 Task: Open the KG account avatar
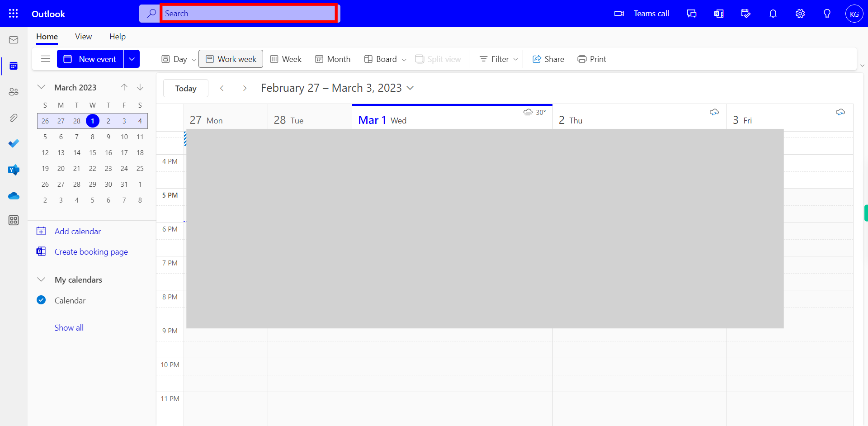coord(854,14)
